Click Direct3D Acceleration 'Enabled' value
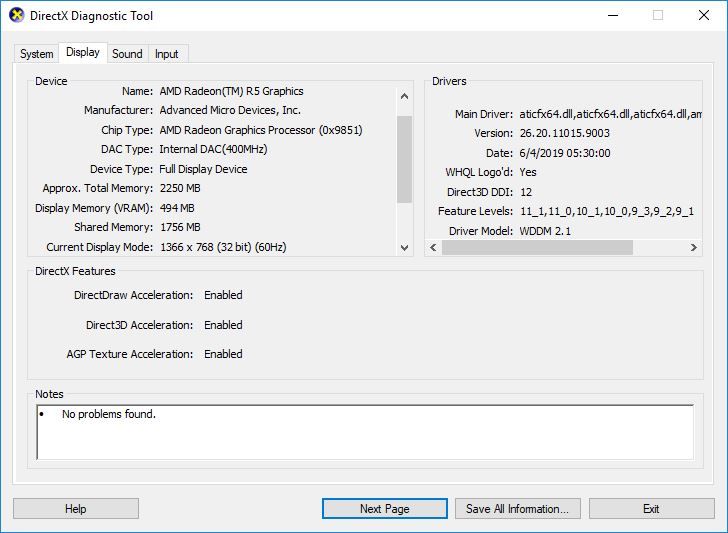Image resolution: width=728 pixels, height=533 pixels. 223,325
